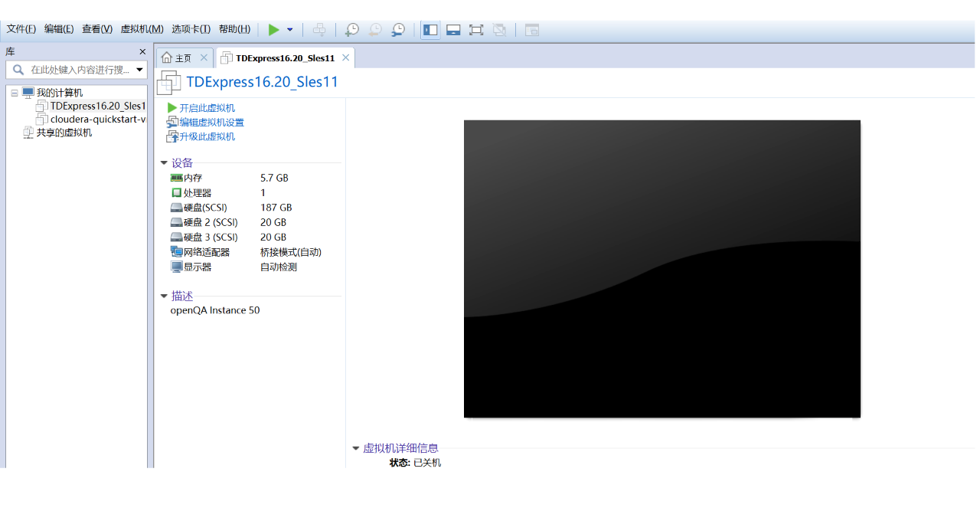Image resolution: width=980 pixels, height=521 pixels.
Task: Toggle the library sidebar view icon
Action: 430,30
